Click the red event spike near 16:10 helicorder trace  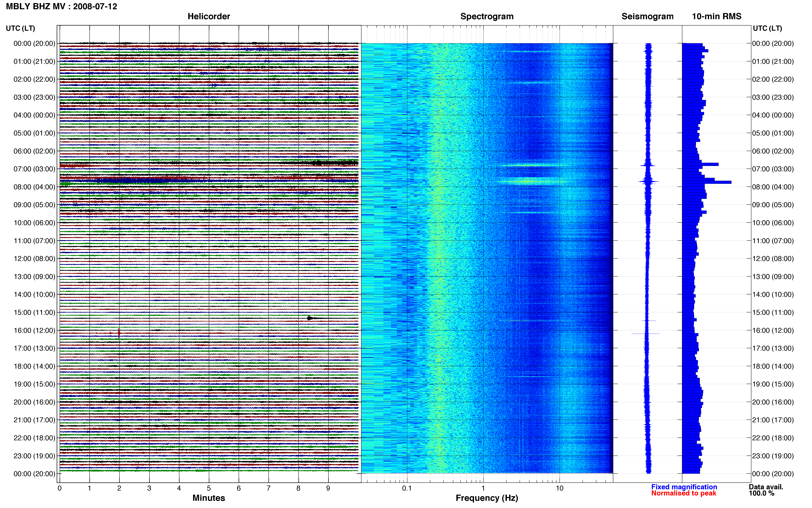click(119, 333)
